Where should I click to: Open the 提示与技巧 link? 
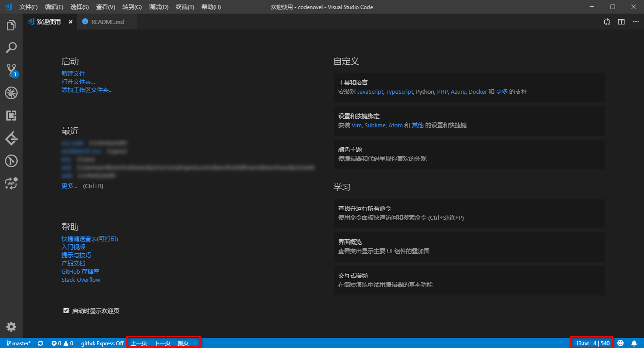point(76,255)
